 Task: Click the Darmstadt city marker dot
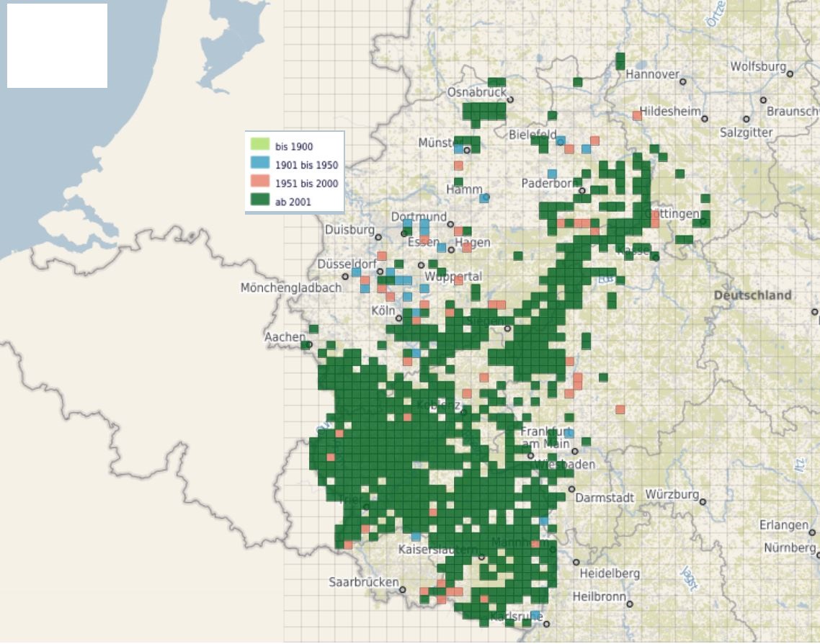(571, 489)
